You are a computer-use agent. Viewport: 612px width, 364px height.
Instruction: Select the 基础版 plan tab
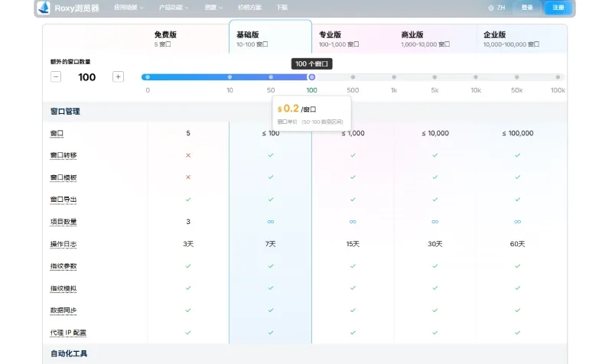(x=271, y=37)
